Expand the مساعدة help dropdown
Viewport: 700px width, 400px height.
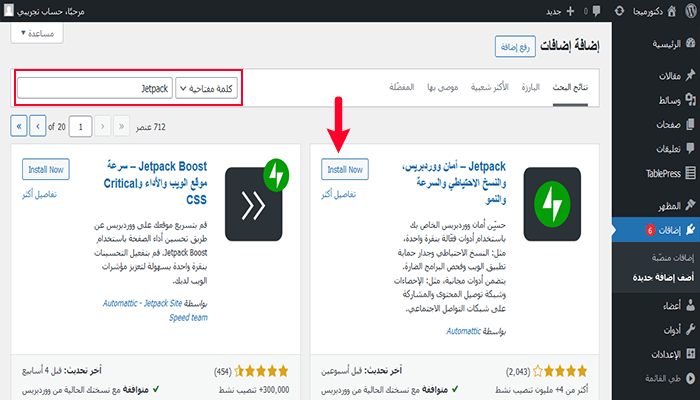pos(37,33)
